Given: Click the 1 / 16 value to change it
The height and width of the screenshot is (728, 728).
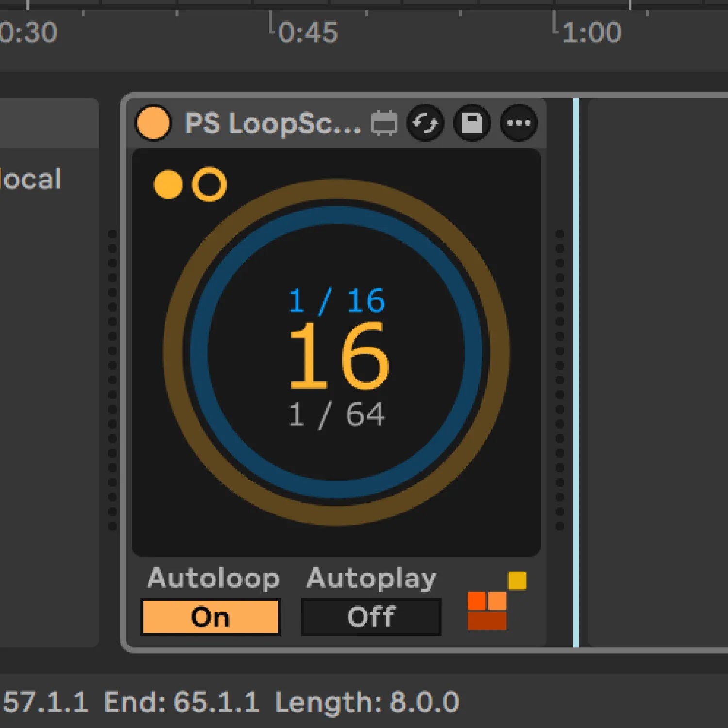Looking at the screenshot, I should [336, 300].
